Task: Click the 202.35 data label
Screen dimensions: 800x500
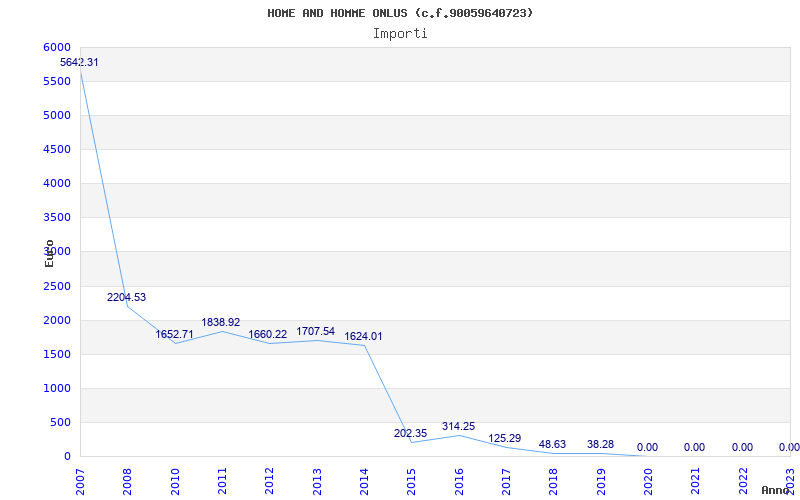Action: pos(410,433)
